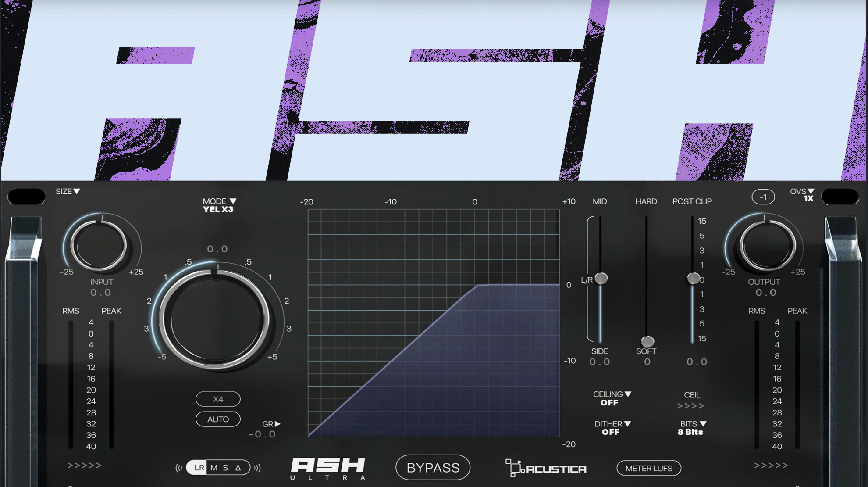Open the CEILING dropdown set to OFF
Image resolution: width=868 pixels, height=487 pixels.
tap(612, 398)
